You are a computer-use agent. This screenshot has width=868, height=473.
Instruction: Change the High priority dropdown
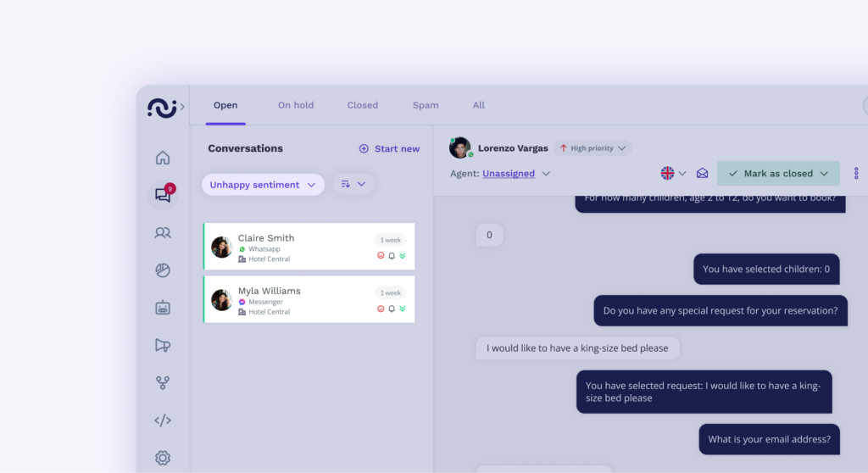pos(593,147)
